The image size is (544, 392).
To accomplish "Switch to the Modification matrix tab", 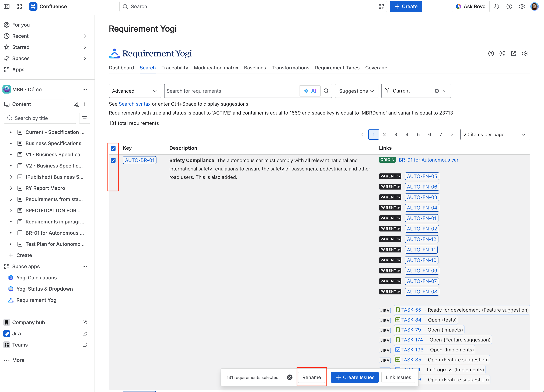I will [216, 67].
